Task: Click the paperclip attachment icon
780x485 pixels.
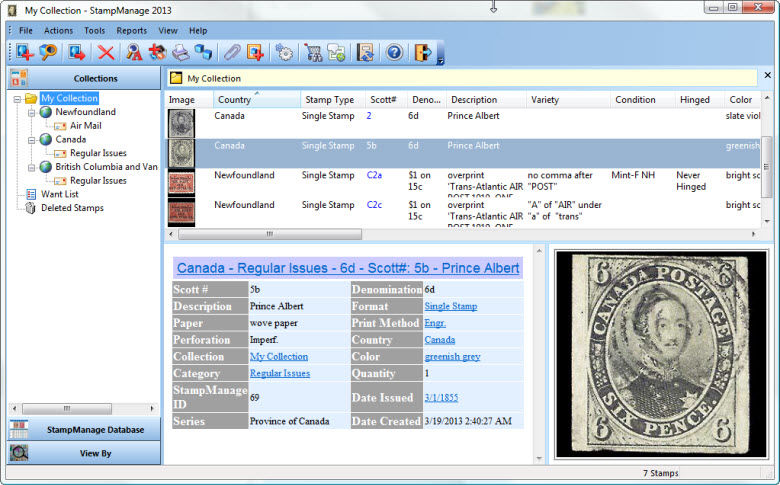Action: 231,52
